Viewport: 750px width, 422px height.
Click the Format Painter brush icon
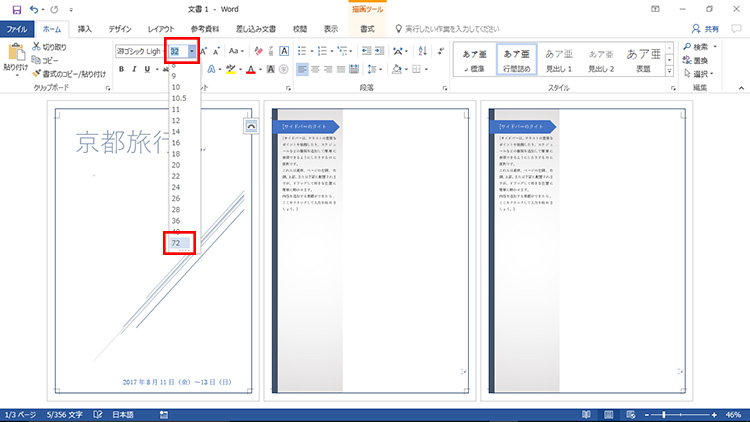tap(37, 72)
